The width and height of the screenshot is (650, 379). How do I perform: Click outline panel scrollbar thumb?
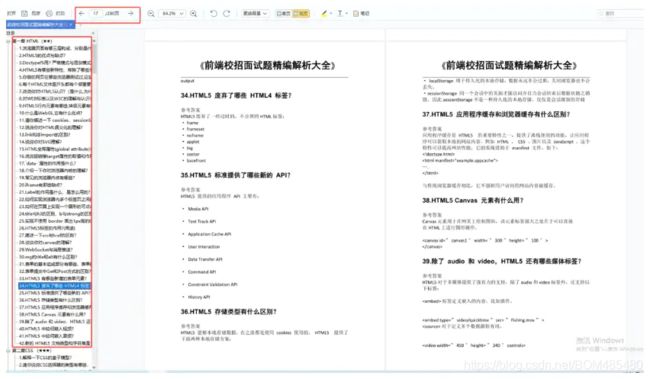(x=94, y=58)
